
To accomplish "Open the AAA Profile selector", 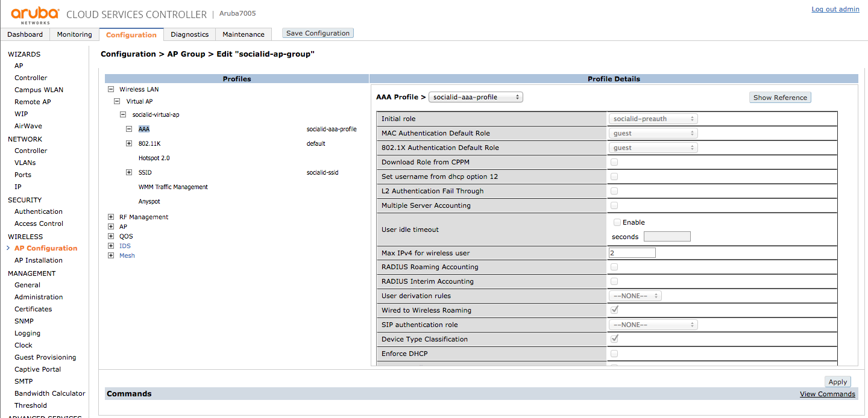I will click(x=476, y=96).
